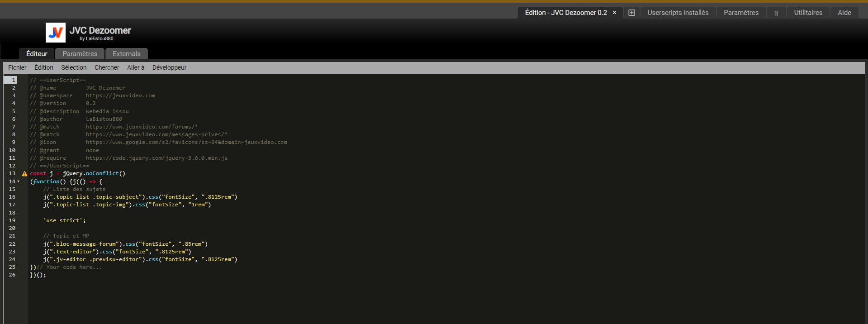Click the '// Liste des sujets' comment

(x=74, y=190)
